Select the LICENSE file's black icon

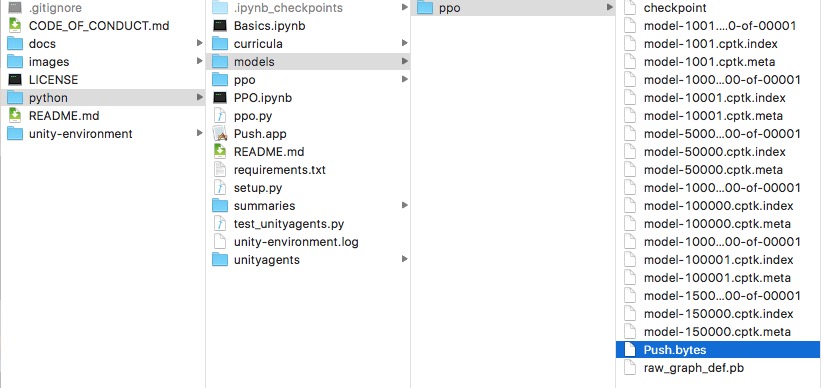point(15,80)
